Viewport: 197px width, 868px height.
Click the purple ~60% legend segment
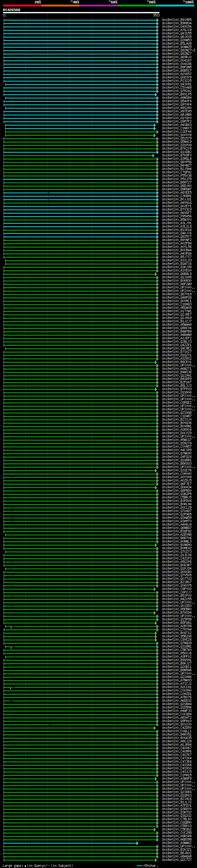pyautogui.click(x=98, y=6)
